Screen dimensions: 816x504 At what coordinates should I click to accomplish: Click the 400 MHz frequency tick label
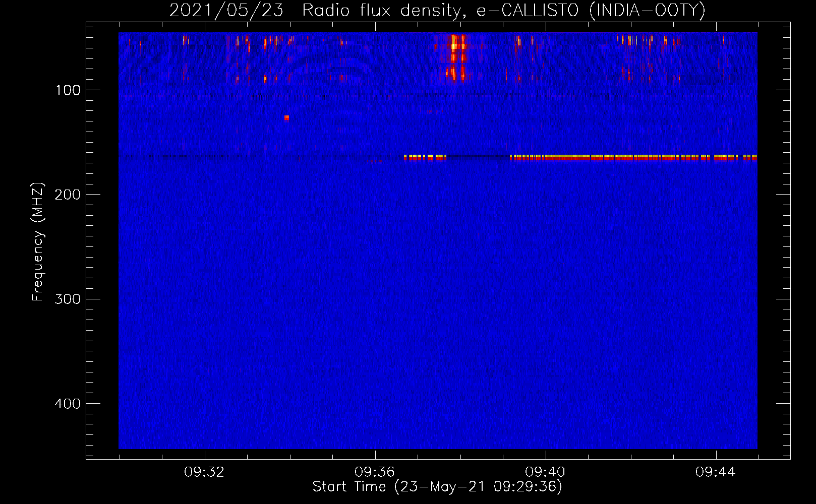68,404
